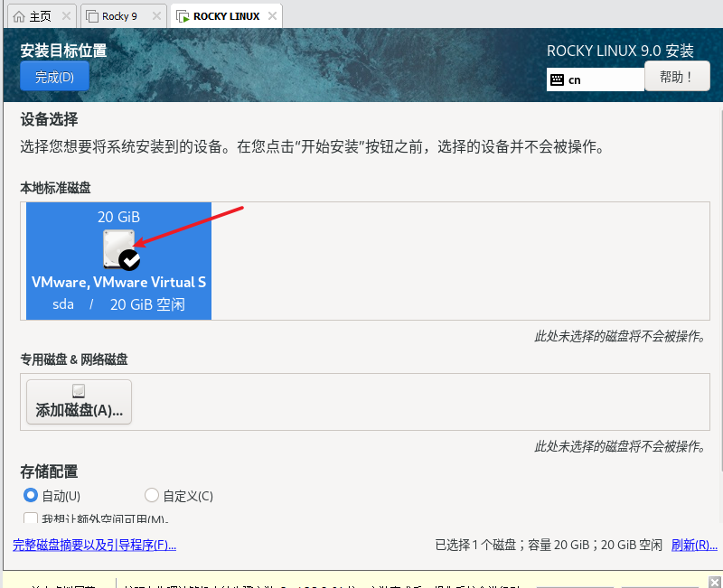Click the keyboard icon next to cn
Screen dimensions: 723x588
557,79
